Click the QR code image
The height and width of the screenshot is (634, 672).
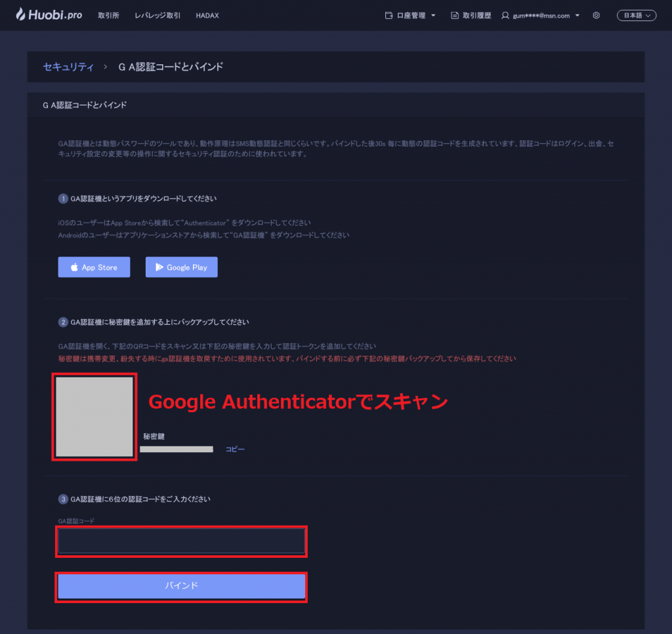point(94,417)
